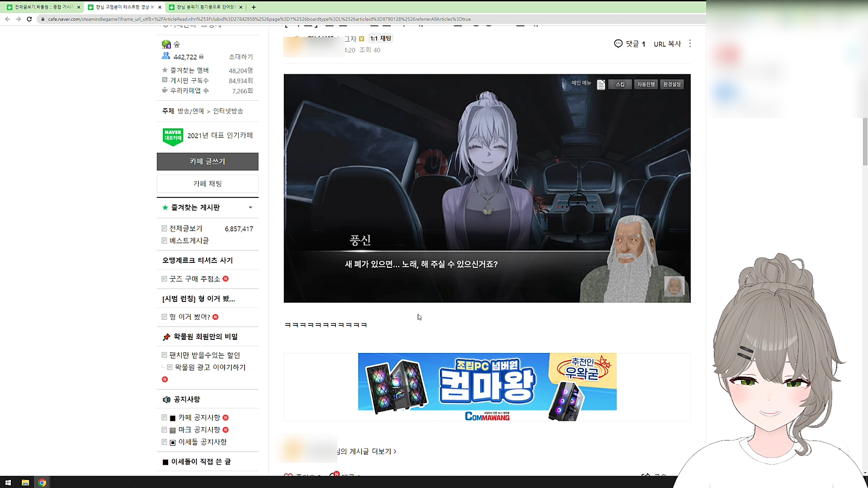Expand 의 게시글 더보기 chevron
This screenshot has width=868, height=488.
point(395,451)
